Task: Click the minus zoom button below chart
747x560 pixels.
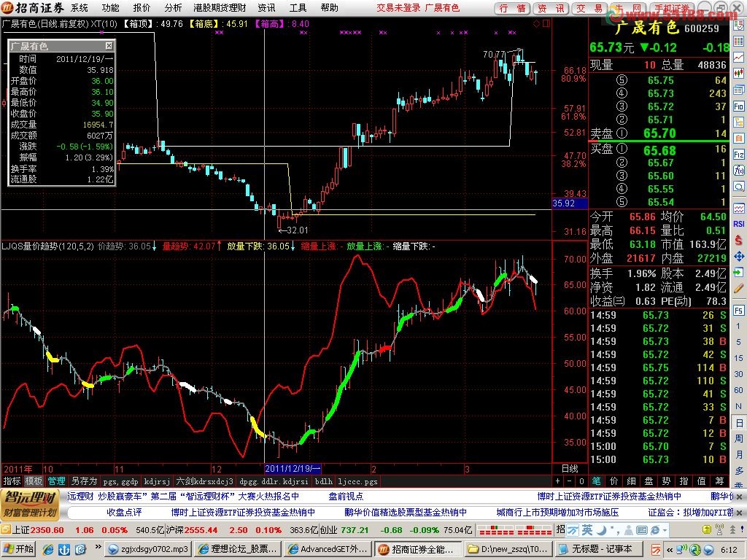Action: point(569,481)
